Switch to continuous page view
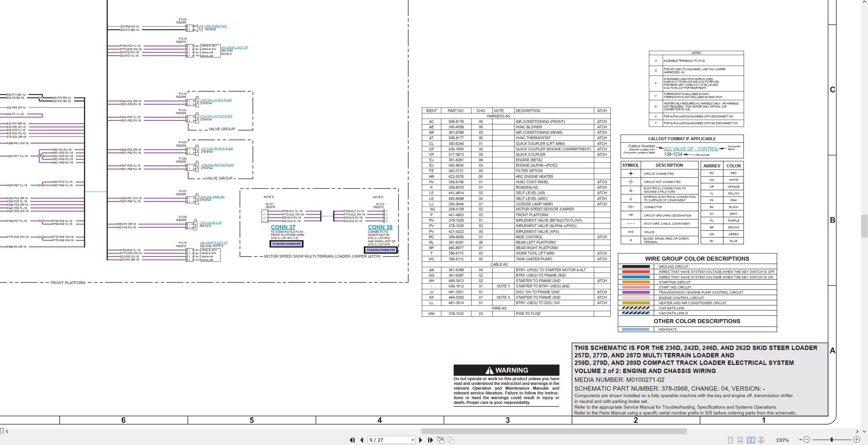 point(741,440)
